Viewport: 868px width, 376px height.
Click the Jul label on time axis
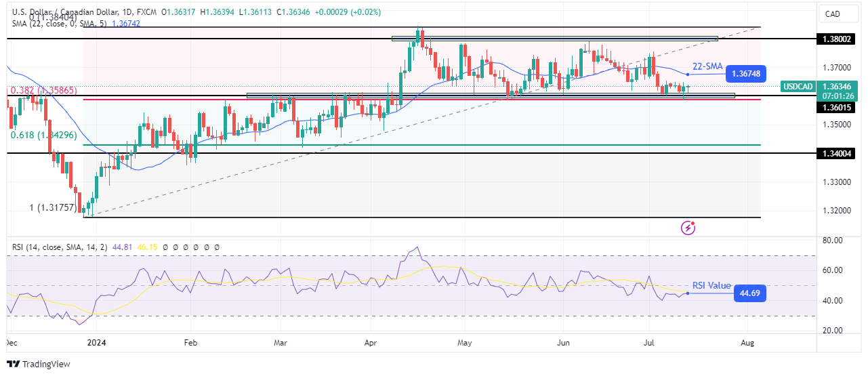pyautogui.click(x=650, y=344)
